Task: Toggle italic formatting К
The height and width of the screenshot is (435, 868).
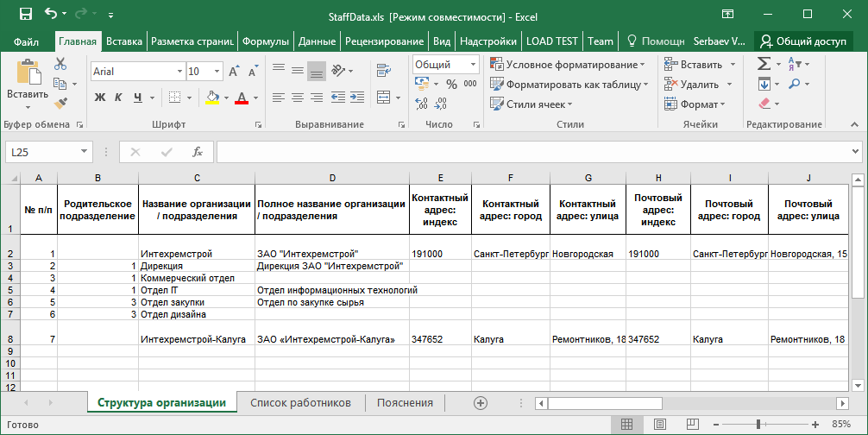Action: 118,98
